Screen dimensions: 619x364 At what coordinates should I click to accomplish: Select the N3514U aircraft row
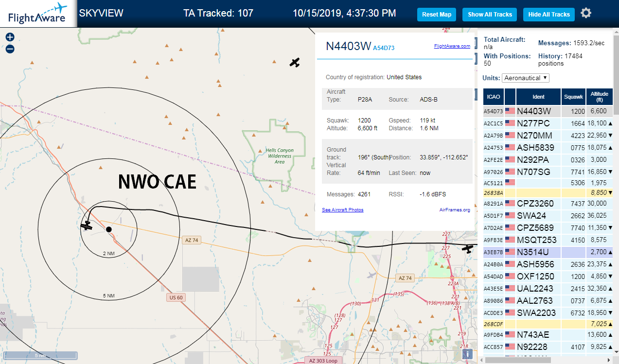point(548,252)
